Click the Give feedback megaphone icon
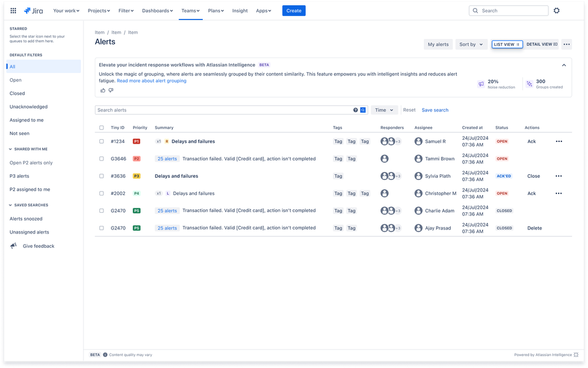 coord(13,246)
